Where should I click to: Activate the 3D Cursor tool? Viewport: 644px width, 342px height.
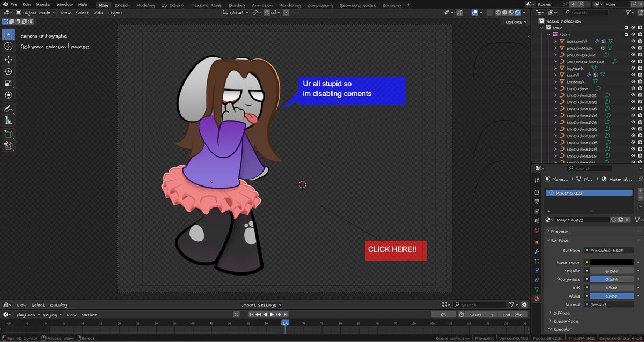[8, 47]
